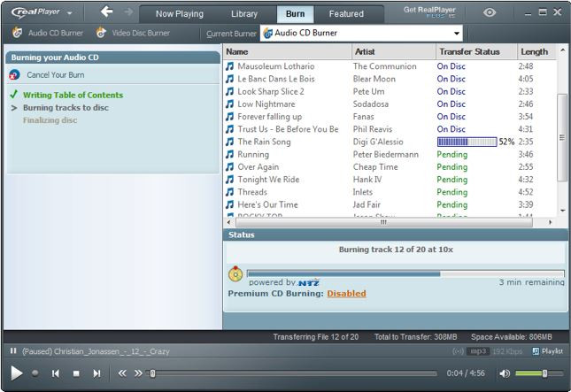571x392 pixels.
Task: Skip to the next track
Action: [x=96, y=373]
